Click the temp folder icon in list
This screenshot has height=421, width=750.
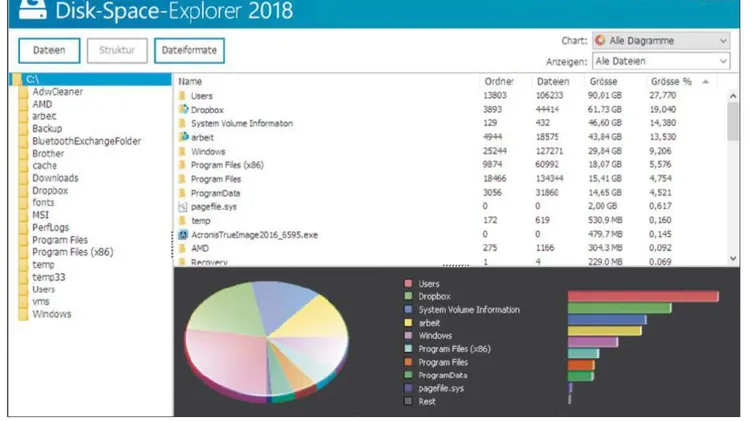(182, 221)
